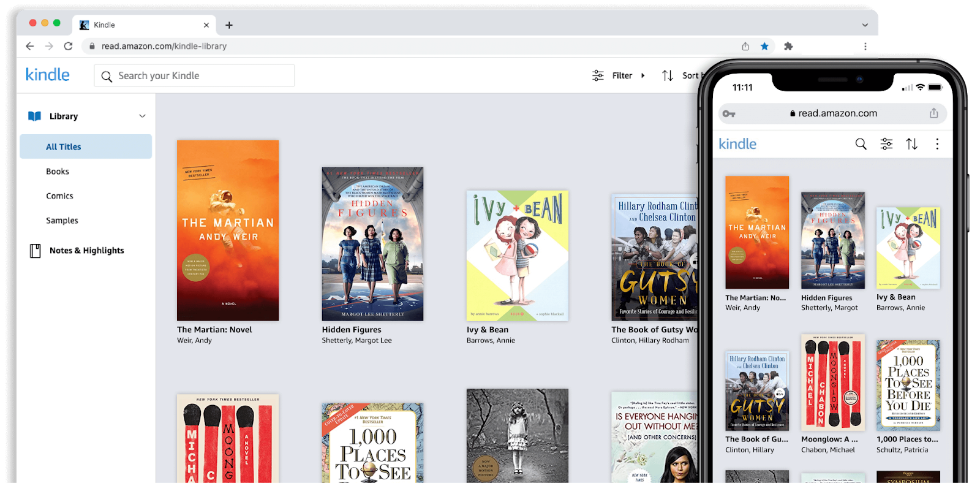
Task: Click the share icon in the browser address bar
Action: (x=745, y=46)
